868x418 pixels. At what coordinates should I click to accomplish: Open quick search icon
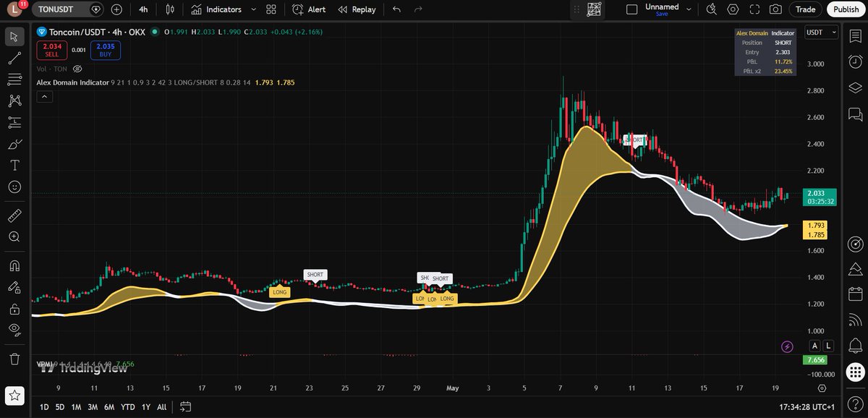point(712,9)
